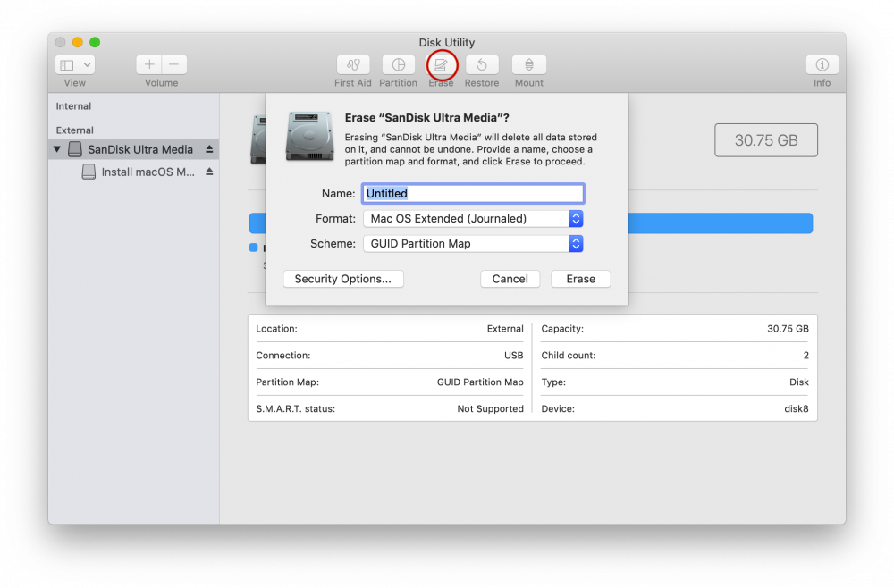Minimize the window with yellow button

tap(78, 42)
